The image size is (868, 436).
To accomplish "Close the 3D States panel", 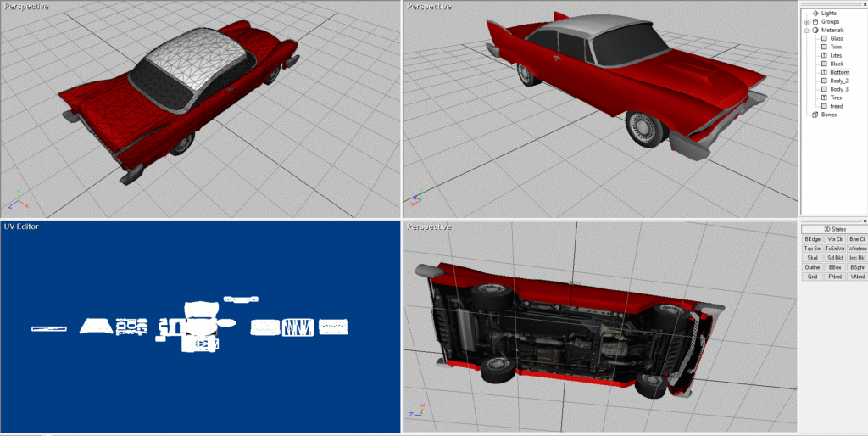I will (x=864, y=221).
